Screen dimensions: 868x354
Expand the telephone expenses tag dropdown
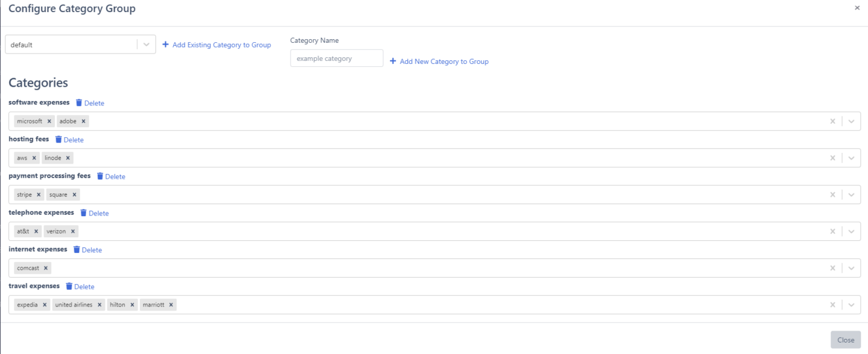coord(851,231)
